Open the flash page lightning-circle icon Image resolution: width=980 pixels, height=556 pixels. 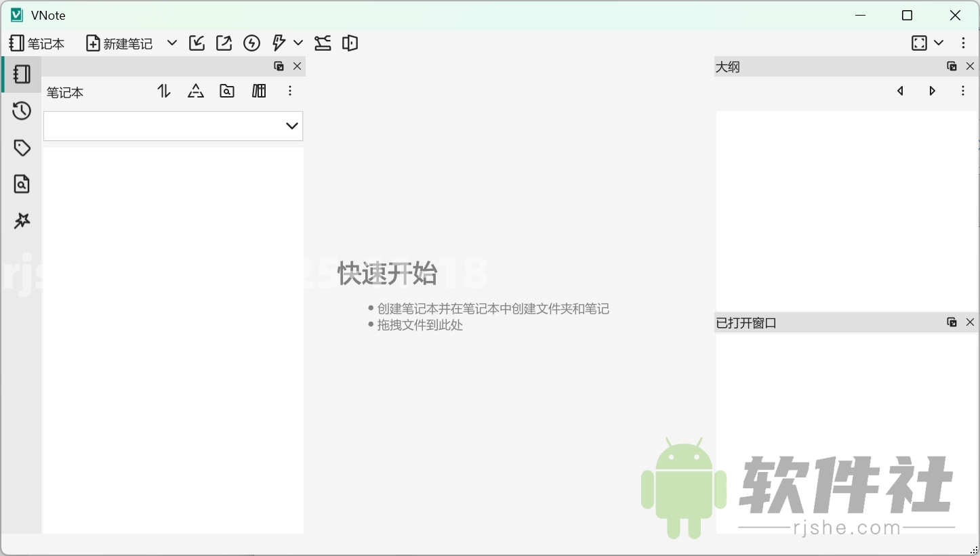251,43
